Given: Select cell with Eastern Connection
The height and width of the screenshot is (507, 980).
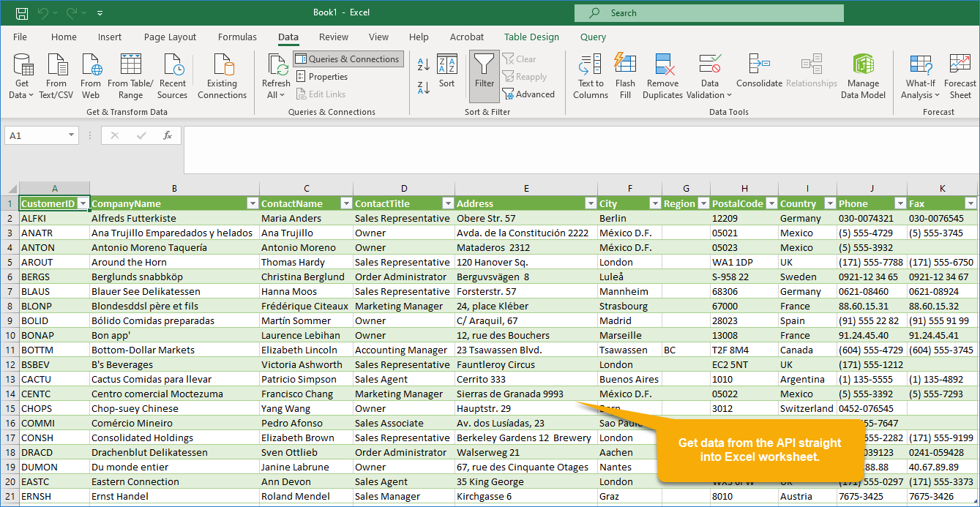Looking at the screenshot, I should pyautogui.click(x=174, y=481).
